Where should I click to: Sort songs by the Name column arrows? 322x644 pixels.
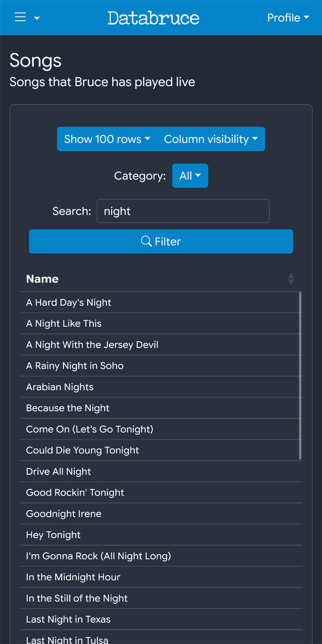point(291,279)
